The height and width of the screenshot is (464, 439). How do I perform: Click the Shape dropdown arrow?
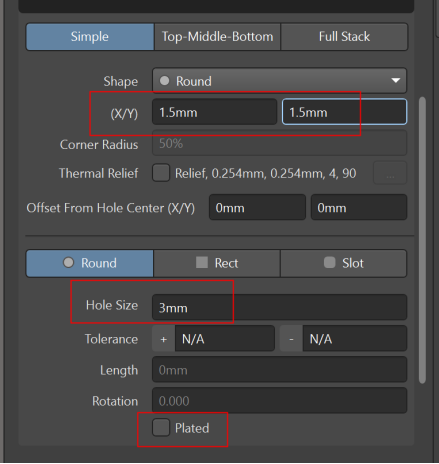396,81
